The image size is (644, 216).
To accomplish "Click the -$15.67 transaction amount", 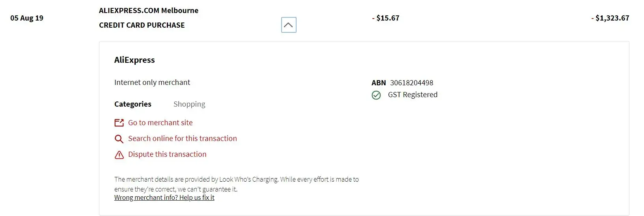I will (386, 18).
